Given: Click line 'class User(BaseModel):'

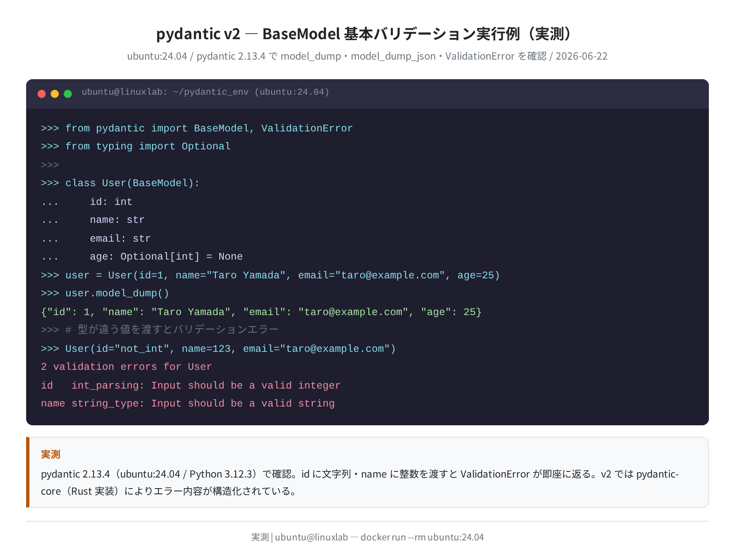Looking at the screenshot, I should (120, 183).
